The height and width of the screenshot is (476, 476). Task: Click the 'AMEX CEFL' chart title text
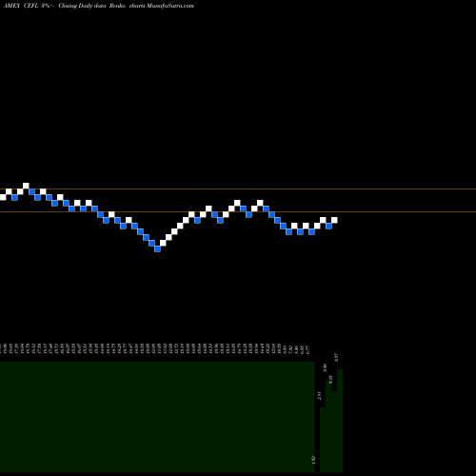pos(21,6)
